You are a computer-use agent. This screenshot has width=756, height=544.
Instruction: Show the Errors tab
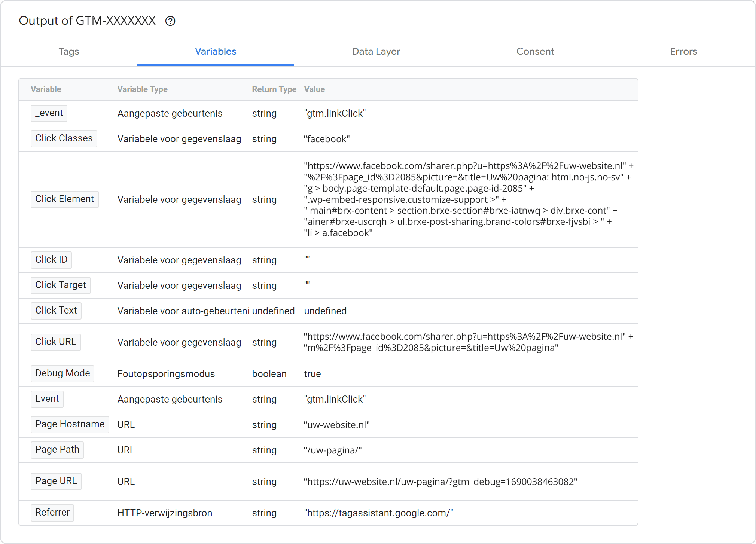pyautogui.click(x=683, y=51)
